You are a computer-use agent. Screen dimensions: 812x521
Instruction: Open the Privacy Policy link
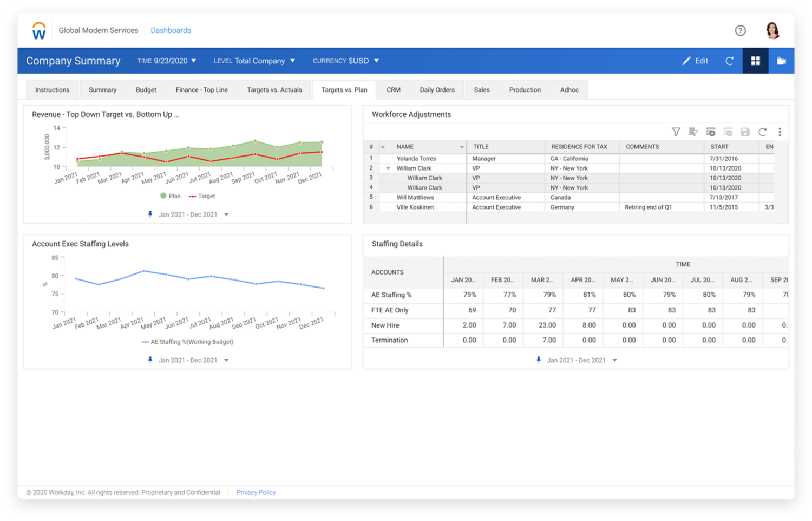tap(256, 492)
